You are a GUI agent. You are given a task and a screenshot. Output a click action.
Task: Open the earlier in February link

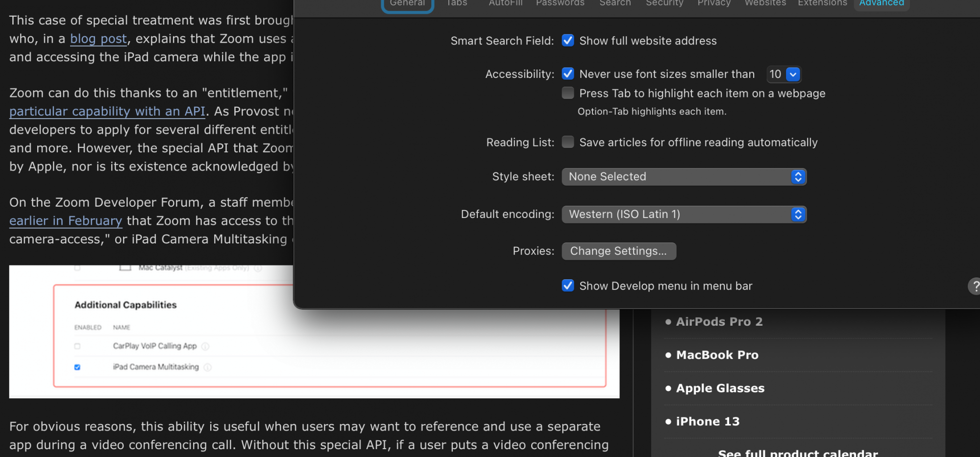click(x=66, y=221)
